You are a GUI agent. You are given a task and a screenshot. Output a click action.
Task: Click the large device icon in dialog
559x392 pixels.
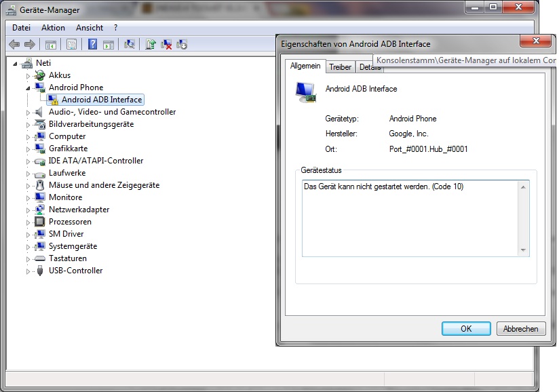pyautogui.click(x=306, y=92)
